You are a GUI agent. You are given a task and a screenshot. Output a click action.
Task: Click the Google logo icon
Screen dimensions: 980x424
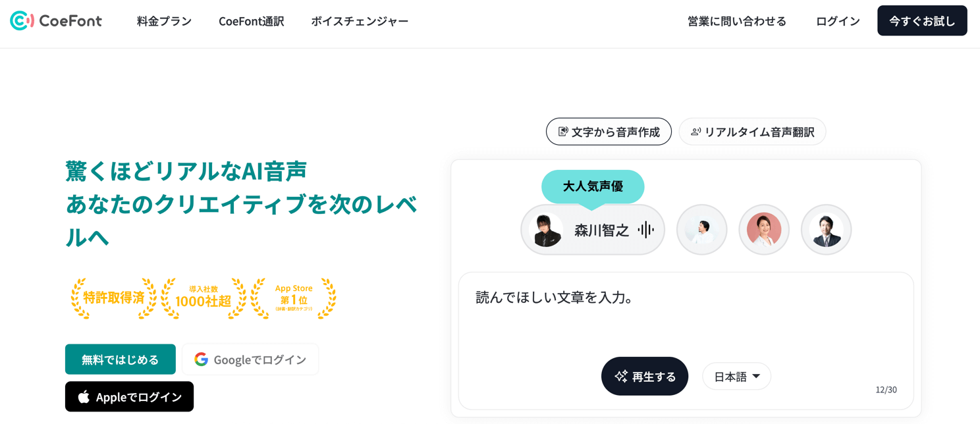tap(202, 359)
